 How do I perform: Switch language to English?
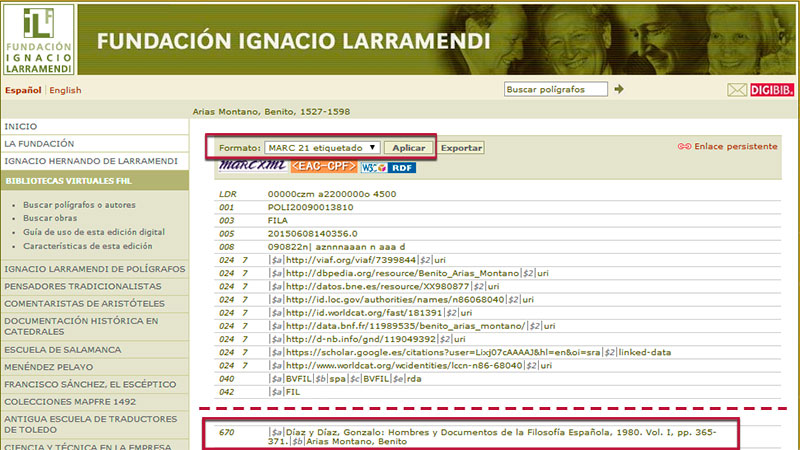(65, 90)
